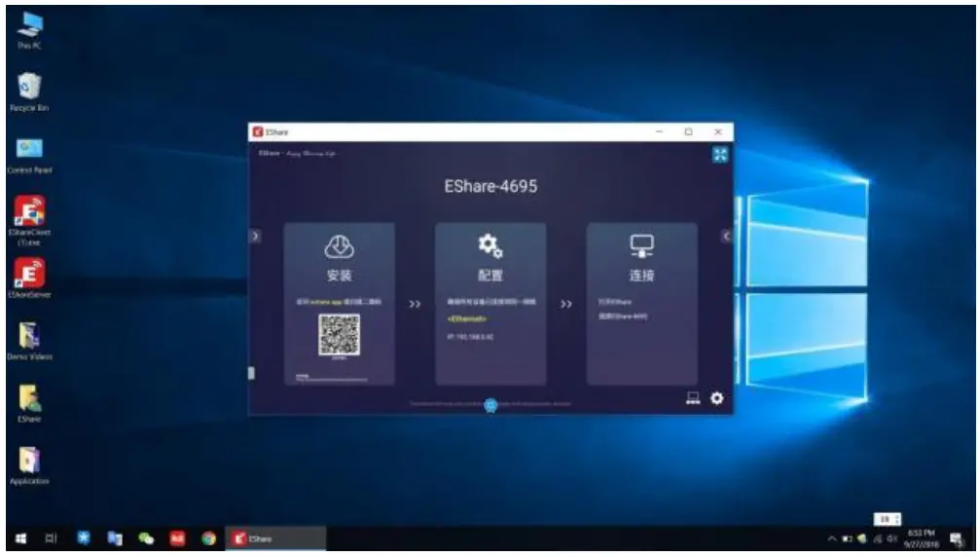This screenshot has width=980, height=557.
Task: Click the double-gear configuration icon
Action: [490, 245]
